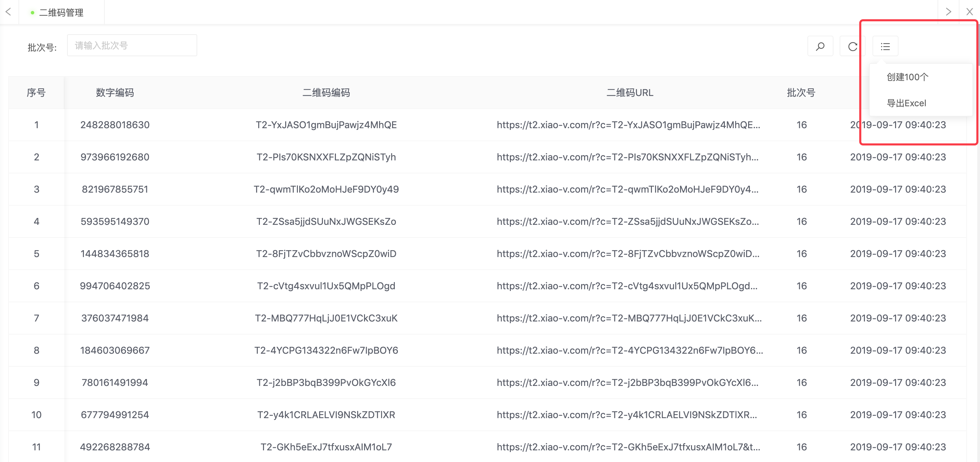This screenshot has width=980, height=462.
Task: Click the 二维码编码 column header
Action: pyautogui.click(x=326, y=93)
